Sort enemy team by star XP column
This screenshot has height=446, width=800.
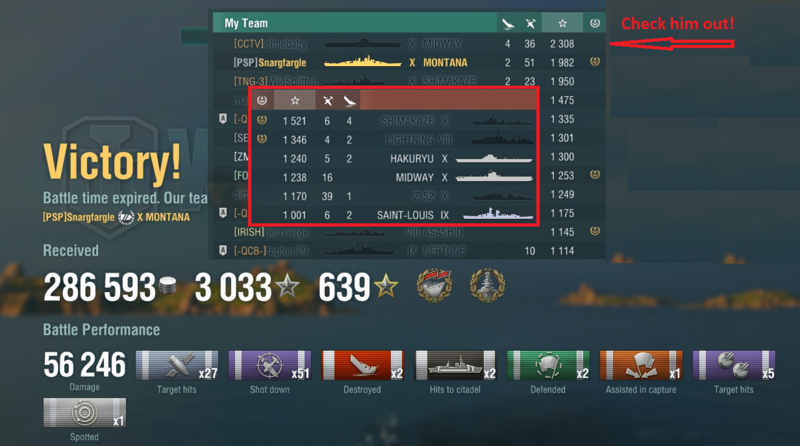pos(295,100)
